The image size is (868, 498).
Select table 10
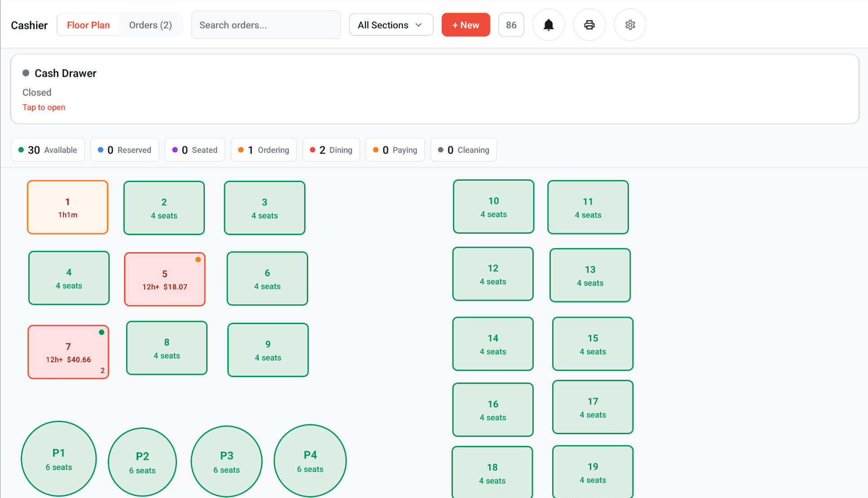[x=493, y=207]
